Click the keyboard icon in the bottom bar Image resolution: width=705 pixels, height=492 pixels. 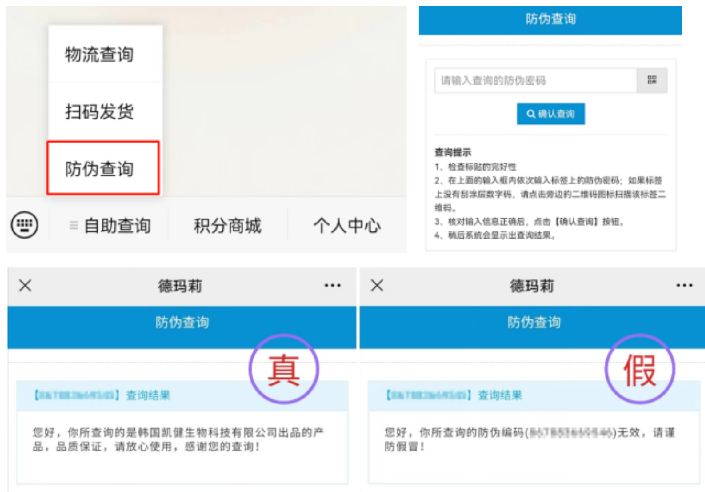[25, 225]
